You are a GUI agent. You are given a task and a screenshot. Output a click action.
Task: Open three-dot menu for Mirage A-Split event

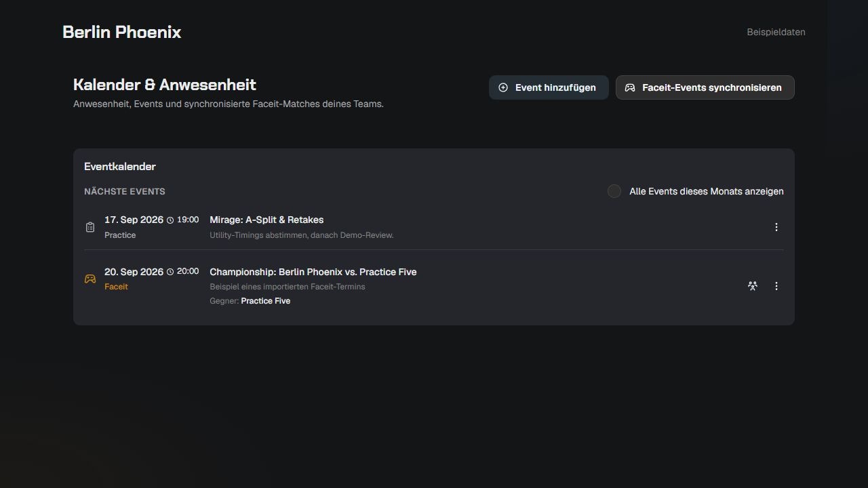(x=776, y=227)
